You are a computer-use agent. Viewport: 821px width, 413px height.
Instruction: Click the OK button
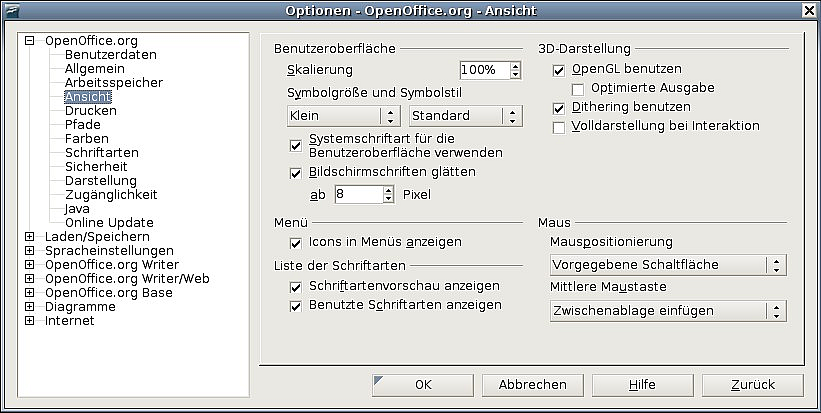coord(422,384)
